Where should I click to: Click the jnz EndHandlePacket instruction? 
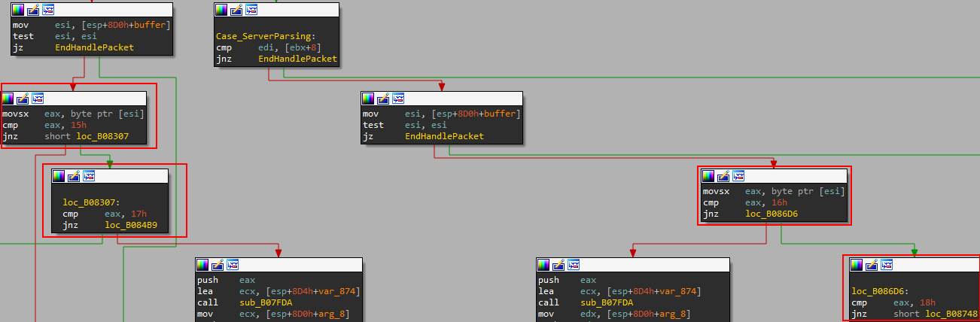(275, 59)
